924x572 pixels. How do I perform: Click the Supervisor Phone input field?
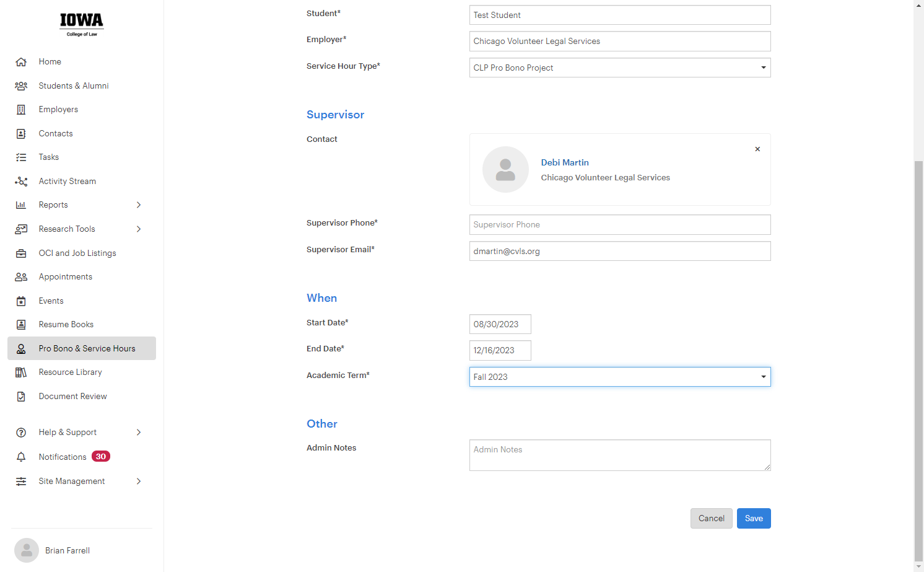coord(620,225)
